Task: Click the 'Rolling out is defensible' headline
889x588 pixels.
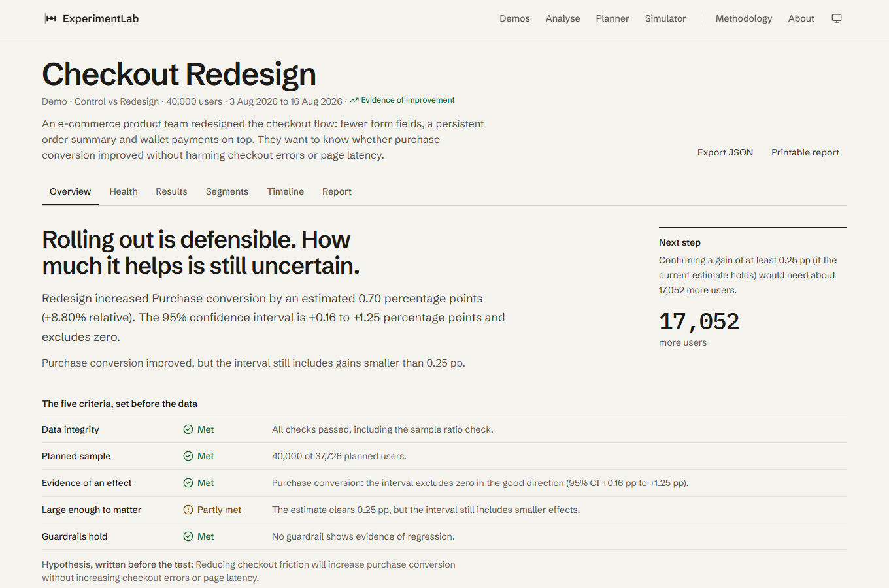Action: tap(201, 253)
